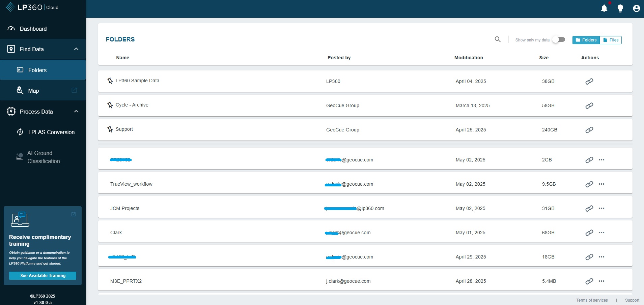Open more actions for JCM Projects
644x305 pixels.
coord(601,208)
